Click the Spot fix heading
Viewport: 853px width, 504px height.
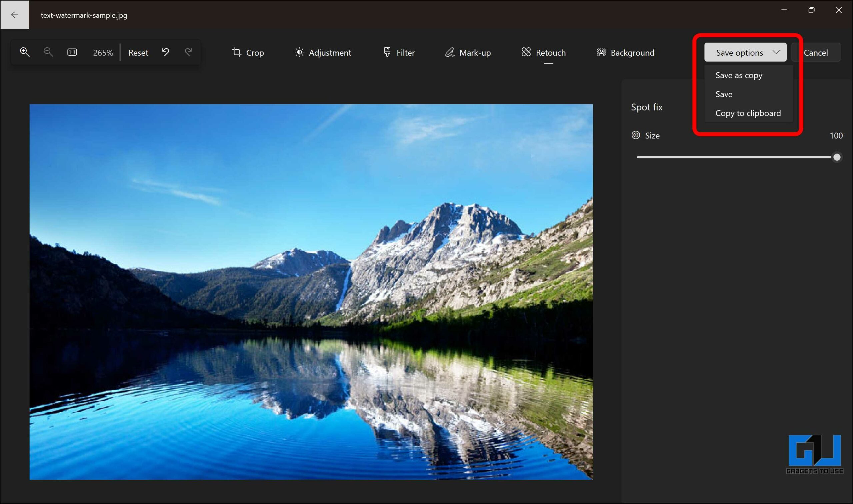pyautogui.click(x=647, y=107)
